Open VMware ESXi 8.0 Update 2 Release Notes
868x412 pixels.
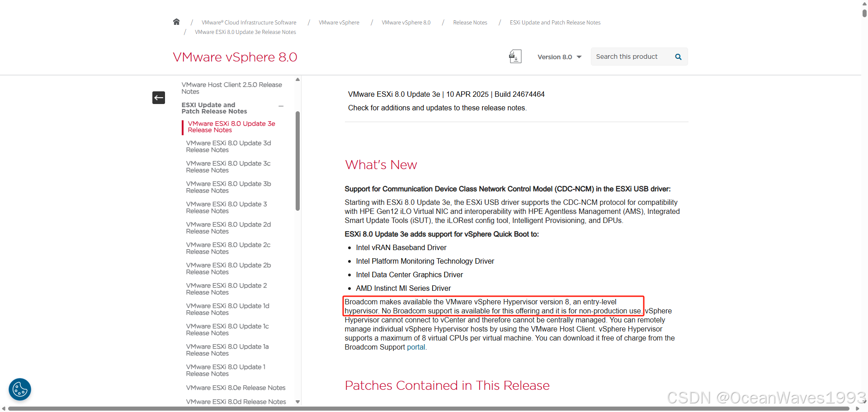226,289
